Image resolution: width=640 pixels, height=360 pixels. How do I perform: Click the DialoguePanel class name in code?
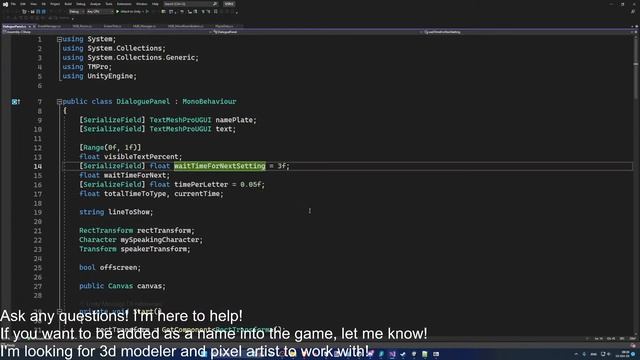[x=143, y=102]
